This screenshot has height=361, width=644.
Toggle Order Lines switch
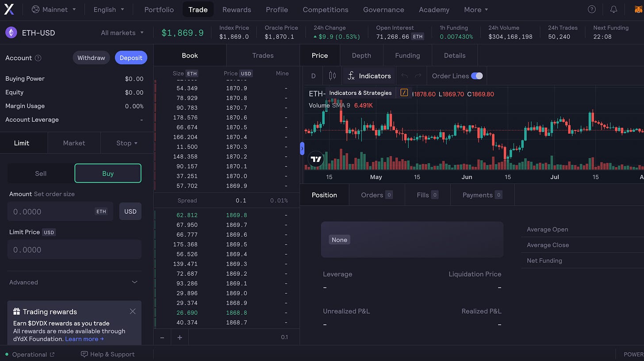point(477,76)
